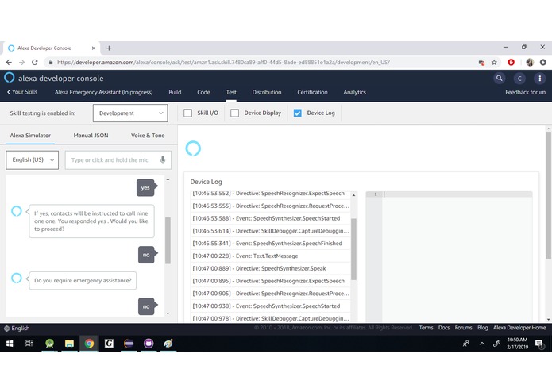Open the Alexa Developer Home link
This screenshot has width=552, height=392.
click(519, 328)
